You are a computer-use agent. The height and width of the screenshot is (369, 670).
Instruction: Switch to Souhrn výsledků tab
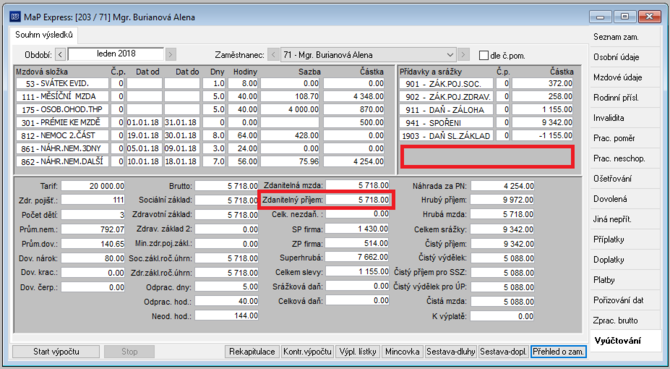tap(44, 35)
